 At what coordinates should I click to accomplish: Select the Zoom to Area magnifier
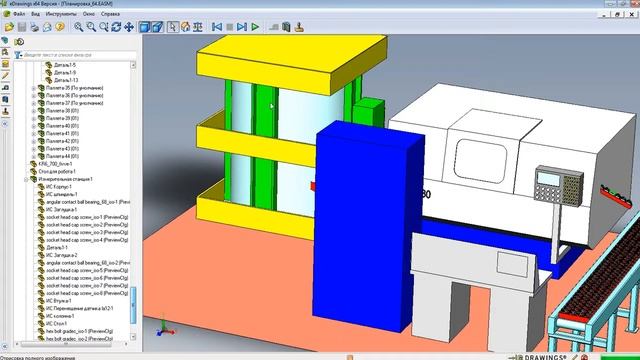(91, 27)
